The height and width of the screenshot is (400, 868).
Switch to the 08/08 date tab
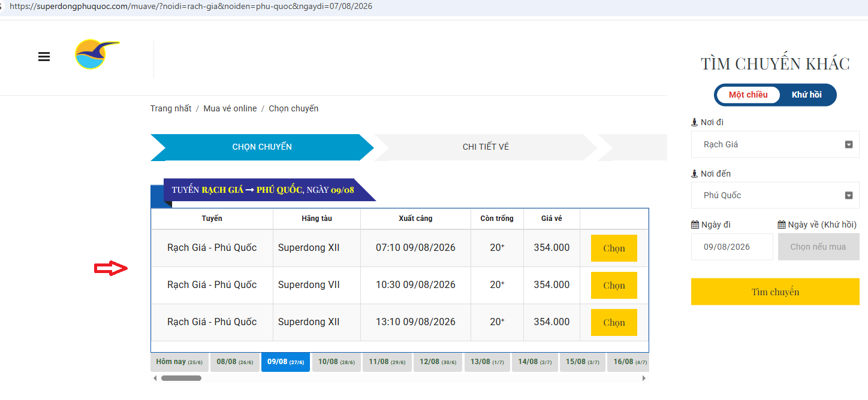(234, 362)
